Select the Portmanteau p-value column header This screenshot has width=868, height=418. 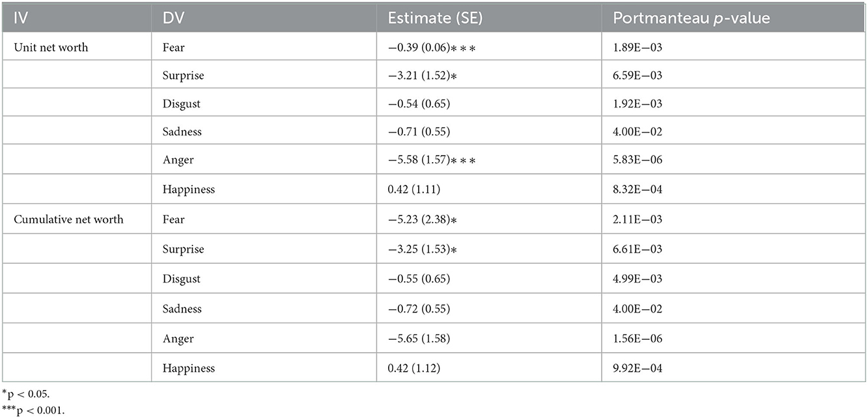pyautogui.click(x=692, y=19)
